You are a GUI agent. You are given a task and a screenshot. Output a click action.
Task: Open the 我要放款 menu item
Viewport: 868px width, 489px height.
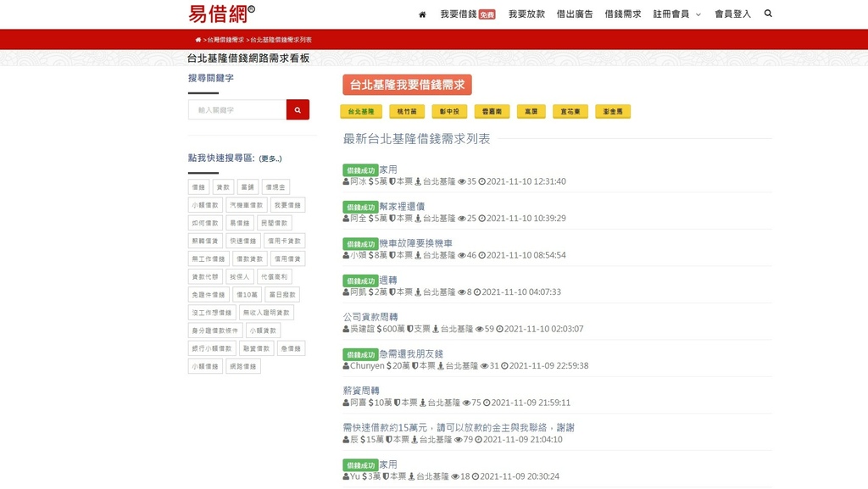pos(526,14)
